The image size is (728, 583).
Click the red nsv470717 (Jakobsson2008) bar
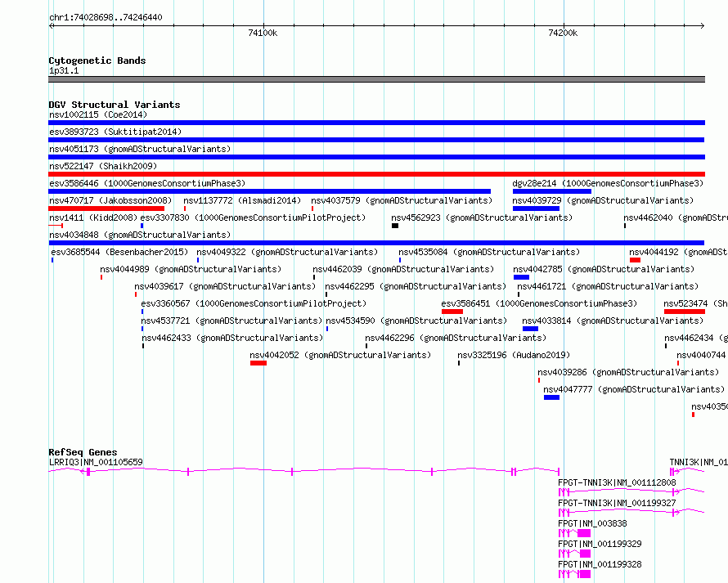coord(106,209)
